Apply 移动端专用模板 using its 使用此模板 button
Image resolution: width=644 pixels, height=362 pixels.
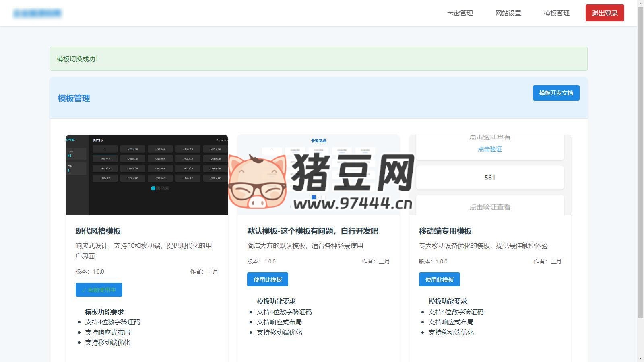439,279
